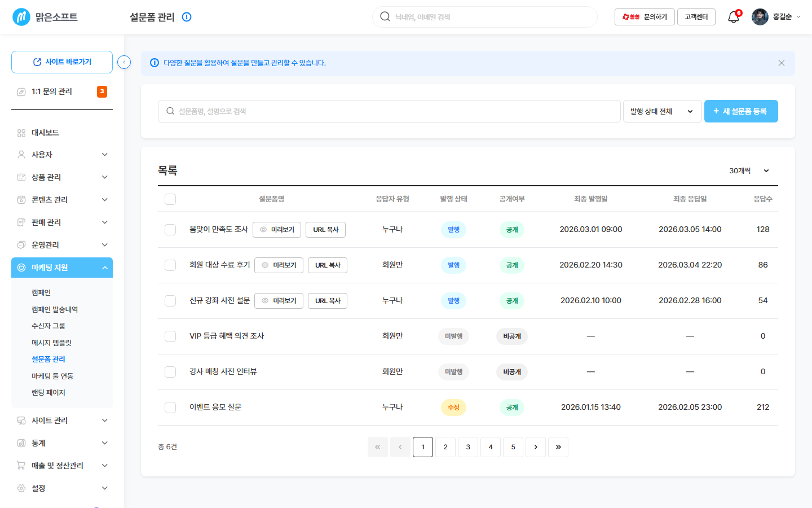Click the 1:1 문의 관리 edit icon
This screenshot has width=812, height=508.
(21, 92)
